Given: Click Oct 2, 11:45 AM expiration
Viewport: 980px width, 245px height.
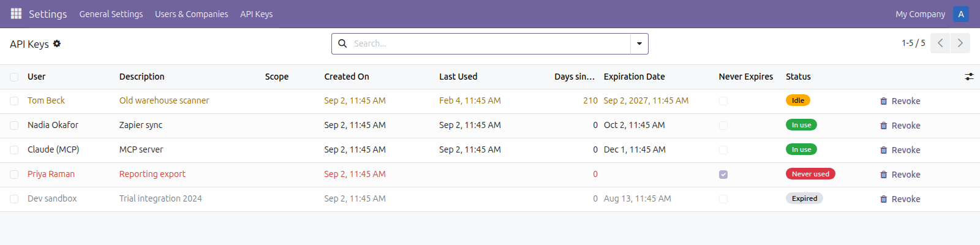Looking at the screenshot, I should pos(635,125).
